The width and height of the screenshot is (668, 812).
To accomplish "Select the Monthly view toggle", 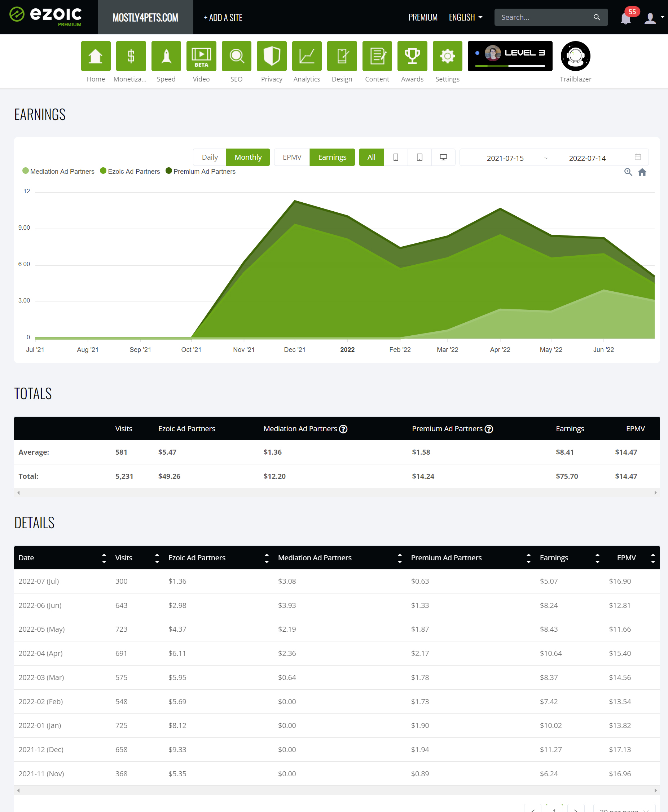I will click(248, 157).
